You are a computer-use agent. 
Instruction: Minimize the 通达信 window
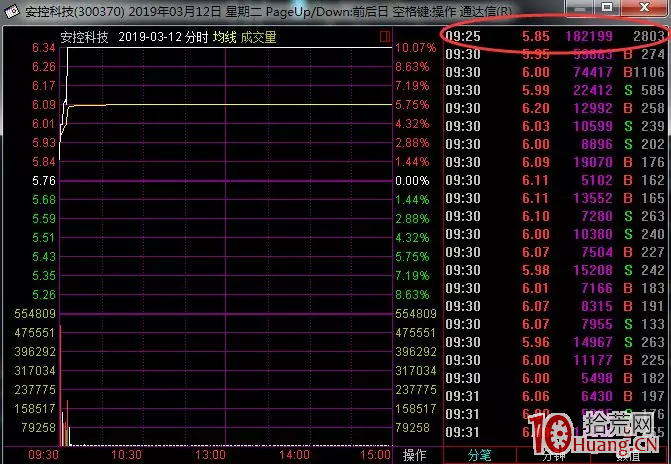(x=579, y=7)
